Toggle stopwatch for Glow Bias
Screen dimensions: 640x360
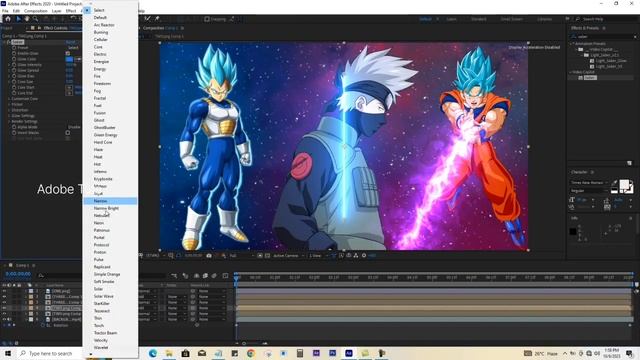pyautogui.click(x=14, y=76)
